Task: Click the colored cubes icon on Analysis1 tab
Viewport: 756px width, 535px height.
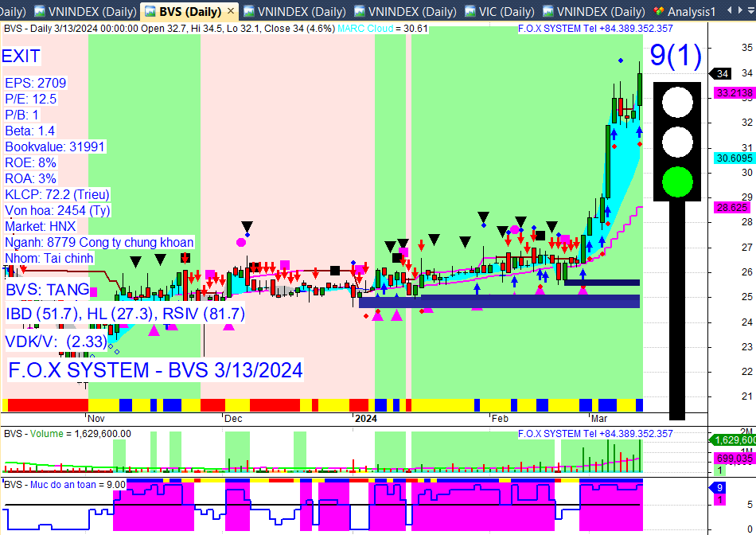Action: click(x=658, y=11)
